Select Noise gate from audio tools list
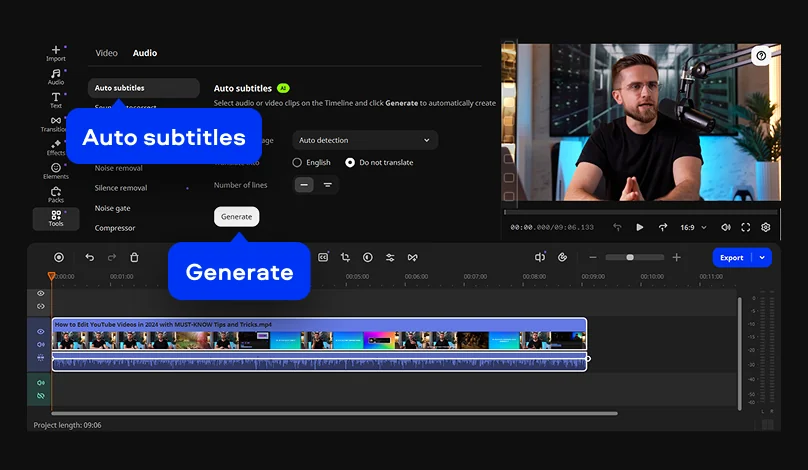The image size is (808, 470). [113, 208]
